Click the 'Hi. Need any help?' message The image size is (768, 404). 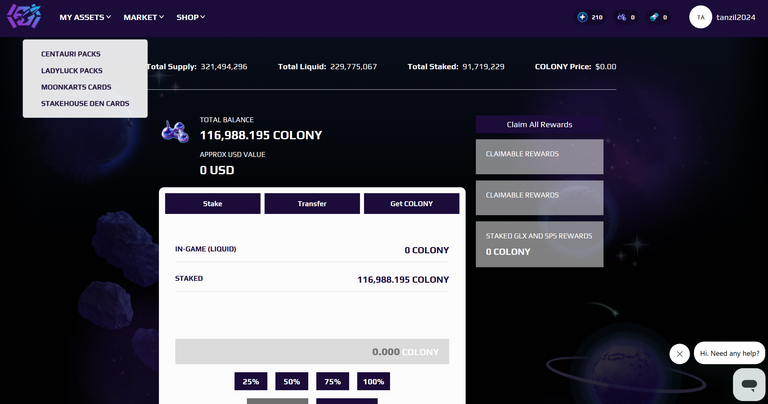click(x=729, y=353)
